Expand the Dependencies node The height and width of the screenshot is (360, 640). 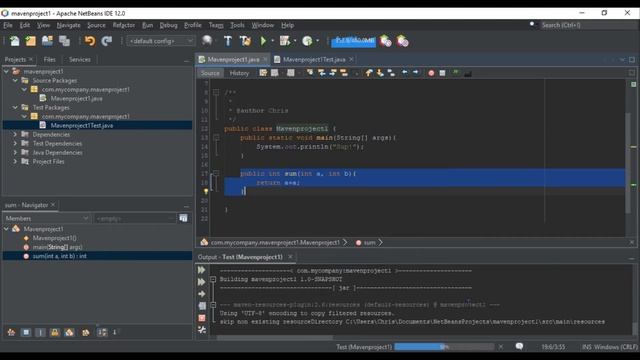pos(15,134)
